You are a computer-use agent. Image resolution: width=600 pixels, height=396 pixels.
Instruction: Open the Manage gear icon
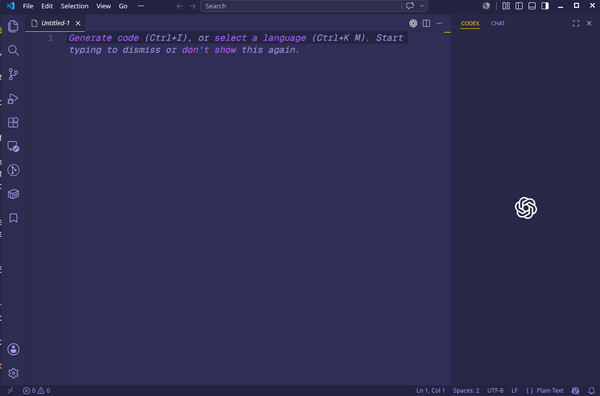[x=13, y=373]
